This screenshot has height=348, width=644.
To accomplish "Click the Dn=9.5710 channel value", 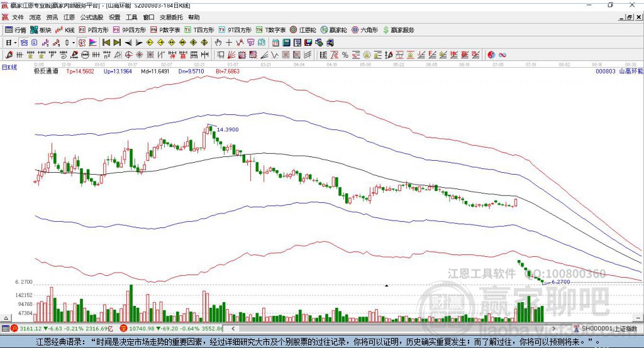I will pyautogui.click(x=191, y=72).
